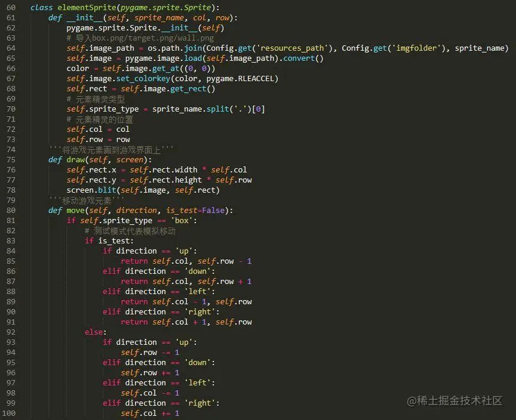This screenshot has width=516, height=420.
Task: Click the set_colorkey method call
Action: click(143, 79)
